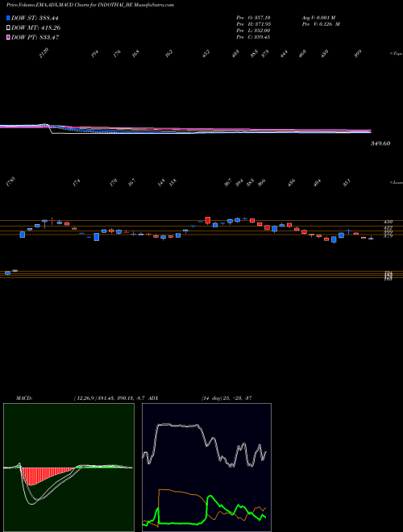
Task: Click the MACD: heading label
Action: click(24, 397)
